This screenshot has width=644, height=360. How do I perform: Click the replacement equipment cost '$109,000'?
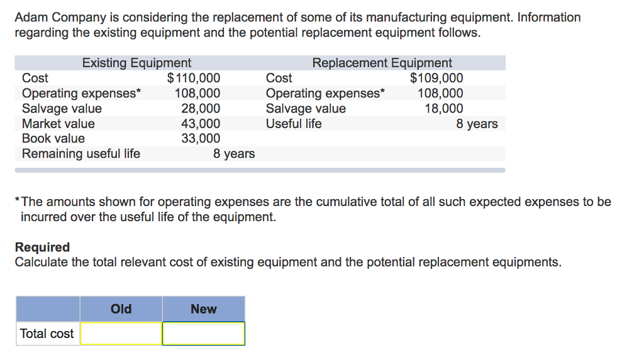[x=436, y=78]
